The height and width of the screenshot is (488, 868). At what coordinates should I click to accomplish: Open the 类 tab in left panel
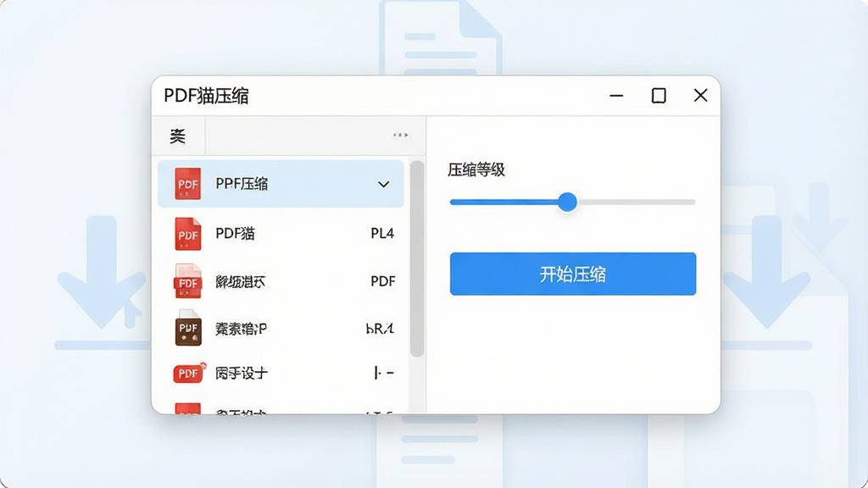pyautogui.click(x=178, y=136)
